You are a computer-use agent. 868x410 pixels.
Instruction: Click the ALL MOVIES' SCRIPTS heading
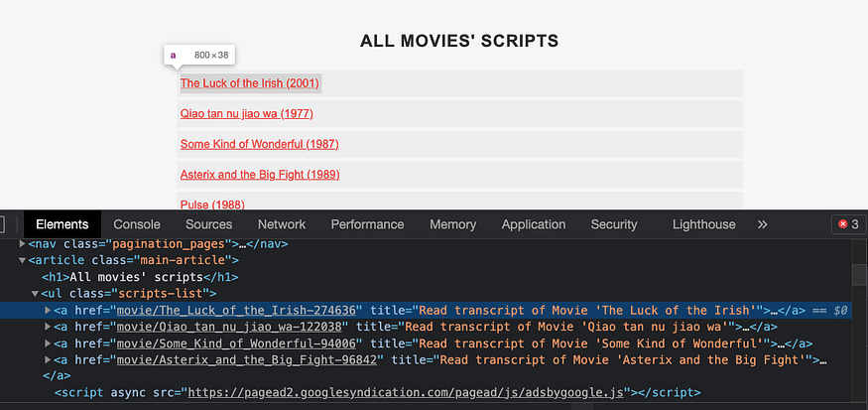[x=459, y=41]
